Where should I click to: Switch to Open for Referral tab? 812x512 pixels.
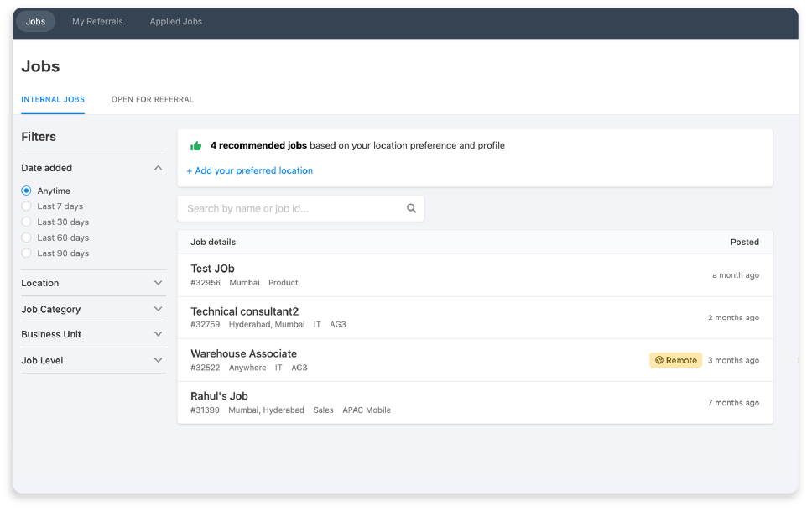point(152,100)
